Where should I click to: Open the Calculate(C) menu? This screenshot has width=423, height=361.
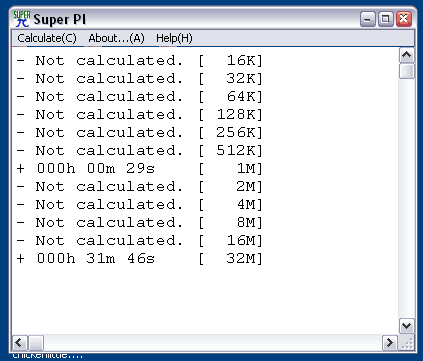(47, 38)
